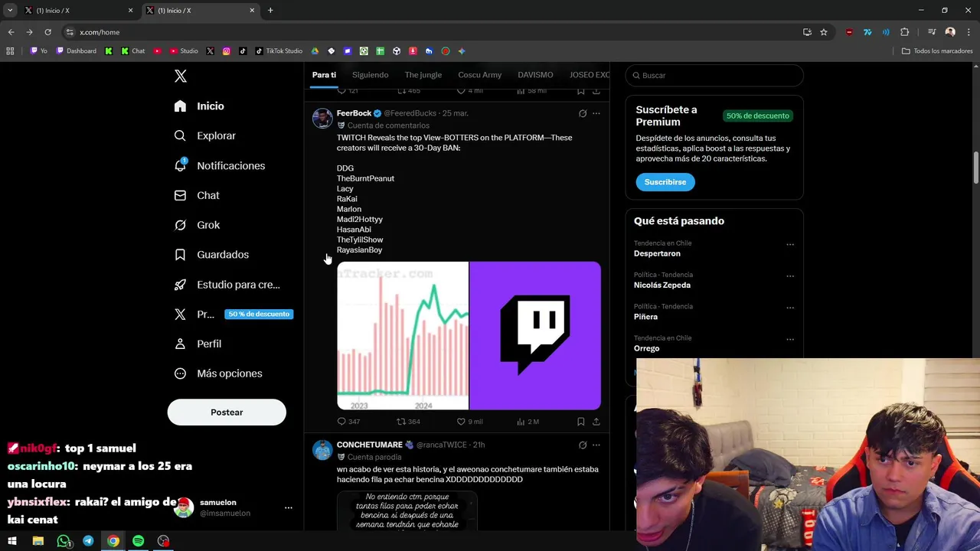Open Telegram from taskbar
The height and width of the screenshot is (551, 980).
[x=88, y=541]
